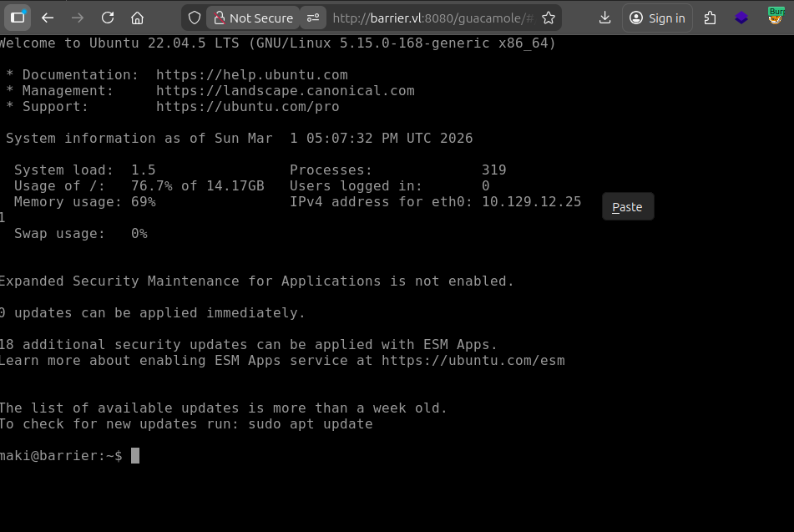Screen dimensions: 794x532
Task: Click the purple diamond extension icon
Action: pyautogui.click(x=741, y=18)
